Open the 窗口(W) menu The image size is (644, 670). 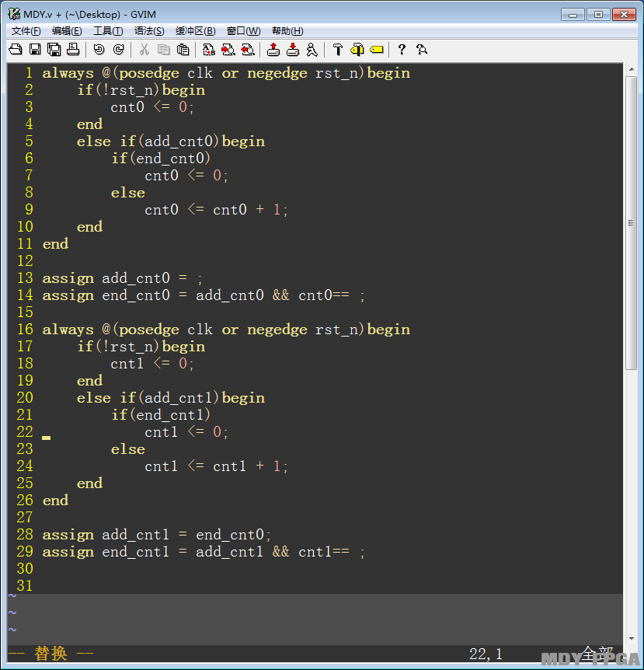243,31
